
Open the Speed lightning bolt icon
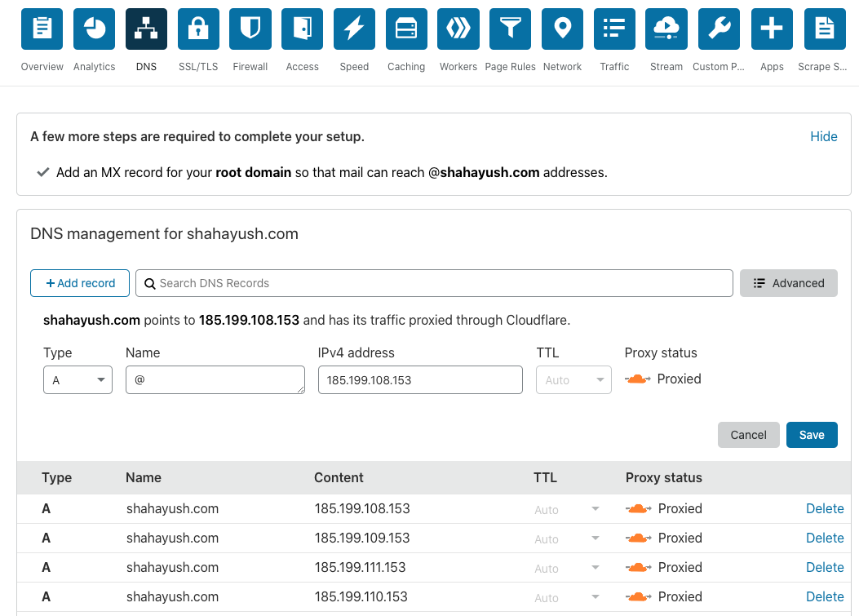click(x=354, y=29)
